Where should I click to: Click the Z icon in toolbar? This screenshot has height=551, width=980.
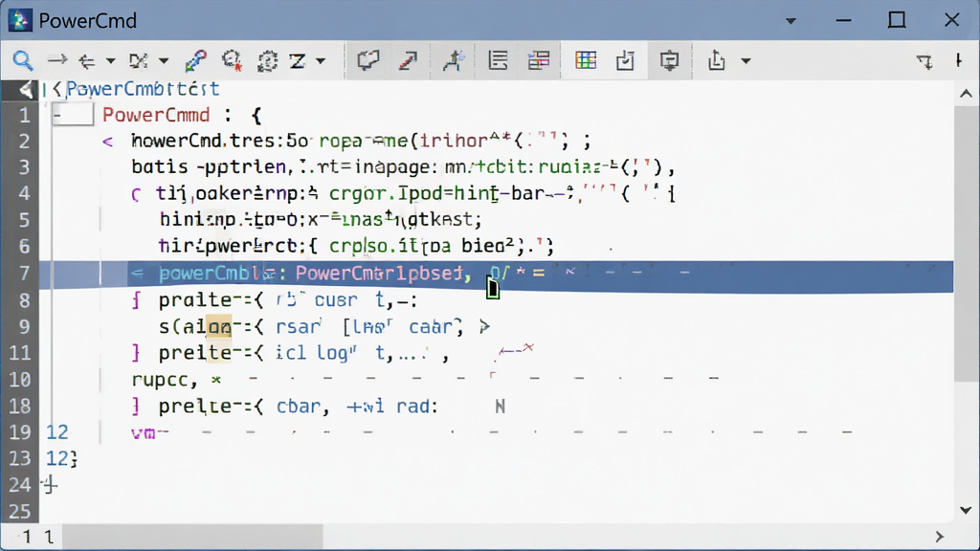tap(298, 60)
